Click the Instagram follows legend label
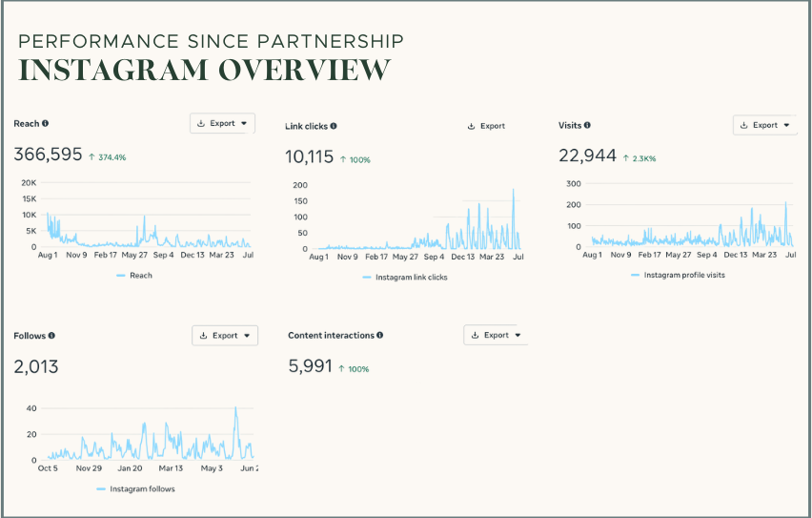 142,489
